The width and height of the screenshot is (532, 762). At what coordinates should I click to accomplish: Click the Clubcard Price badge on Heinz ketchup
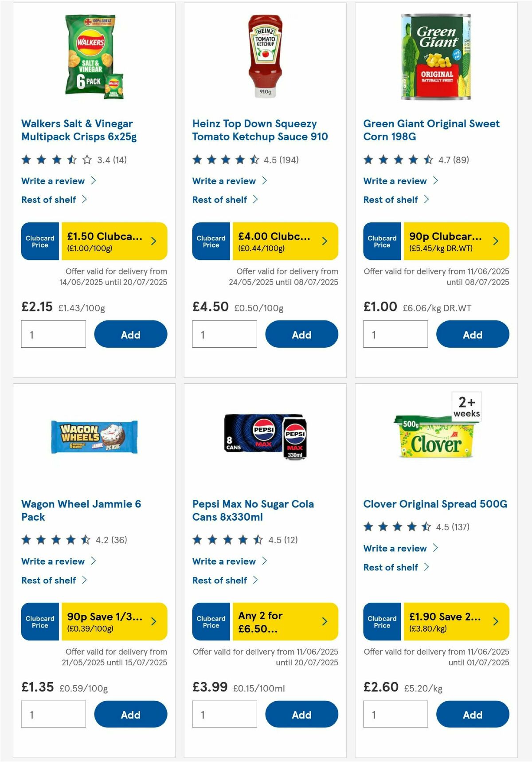tap(211, 241)
